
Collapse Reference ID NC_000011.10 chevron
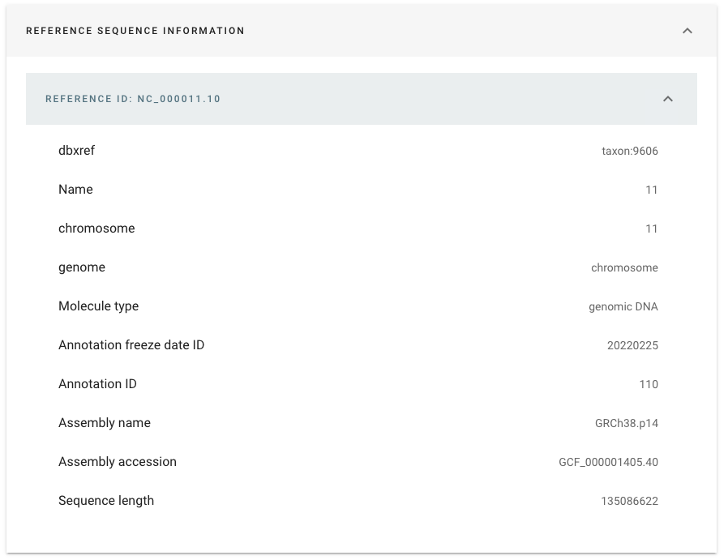668,99
